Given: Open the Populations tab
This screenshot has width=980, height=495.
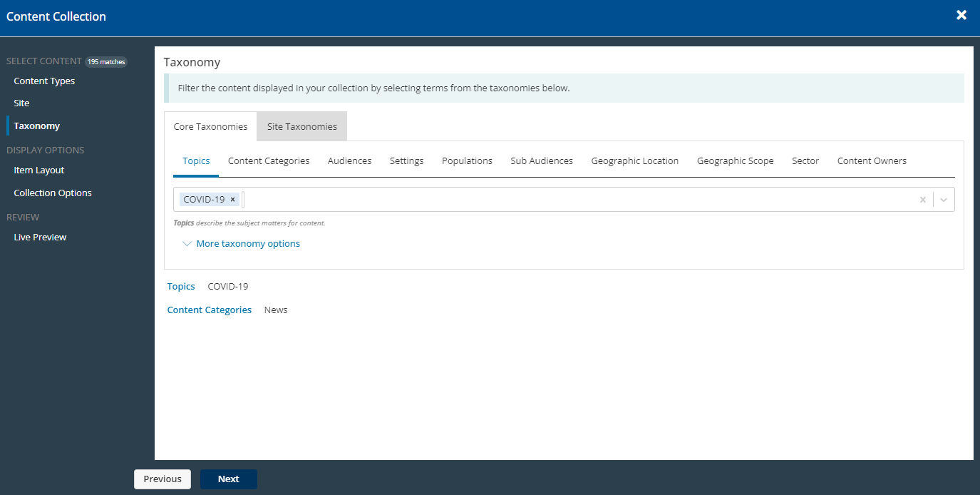Looking at the screenshot, I should (x=467, y=161).
